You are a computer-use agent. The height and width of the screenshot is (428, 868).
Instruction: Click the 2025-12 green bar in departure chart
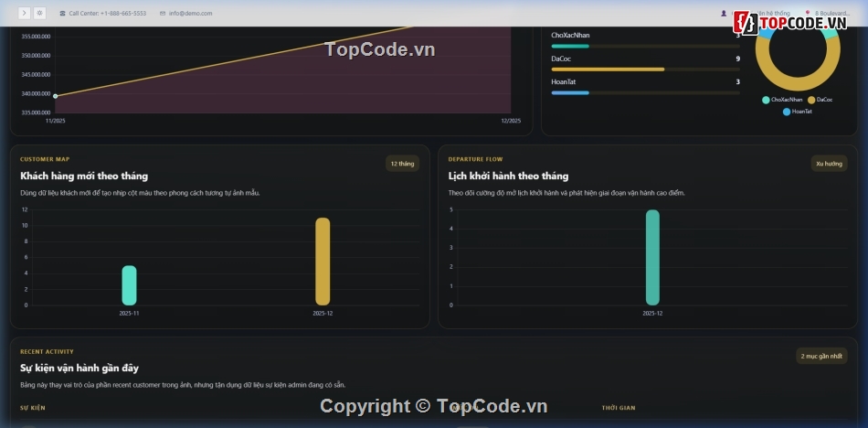pos(652,258)
